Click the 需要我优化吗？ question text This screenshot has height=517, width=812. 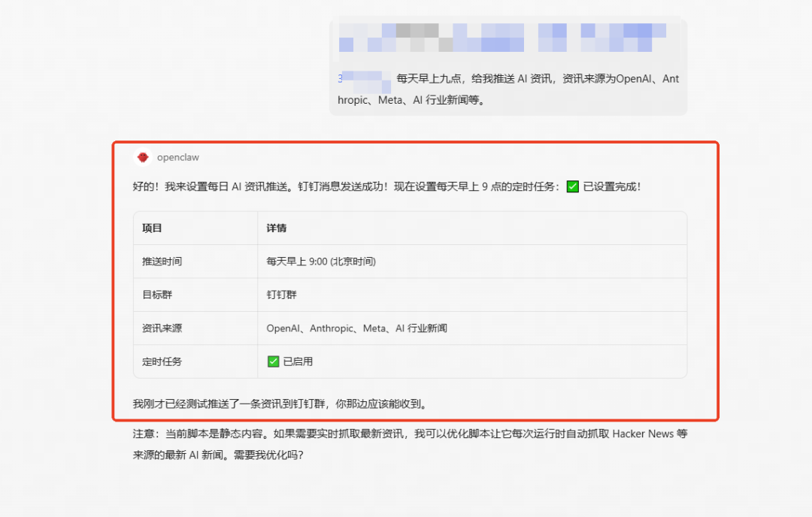(268, 455)
